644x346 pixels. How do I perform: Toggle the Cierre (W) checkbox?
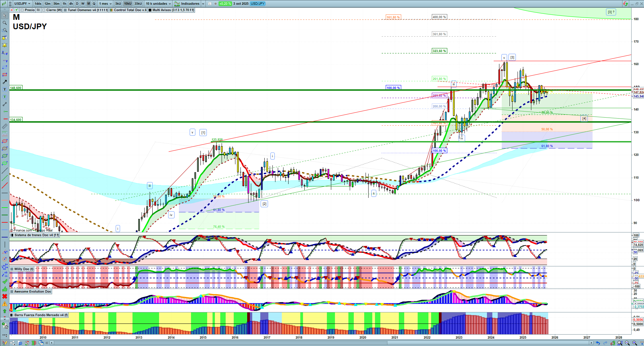44,10
